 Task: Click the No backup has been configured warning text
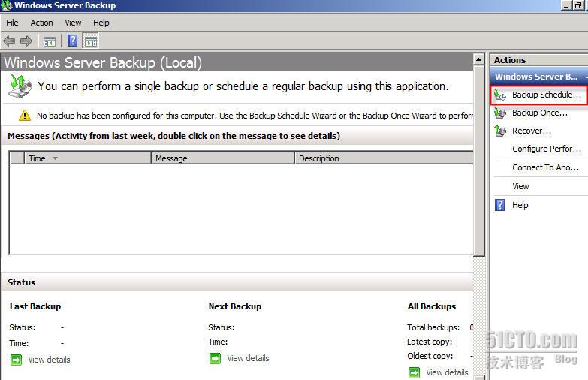pos(255,116)
